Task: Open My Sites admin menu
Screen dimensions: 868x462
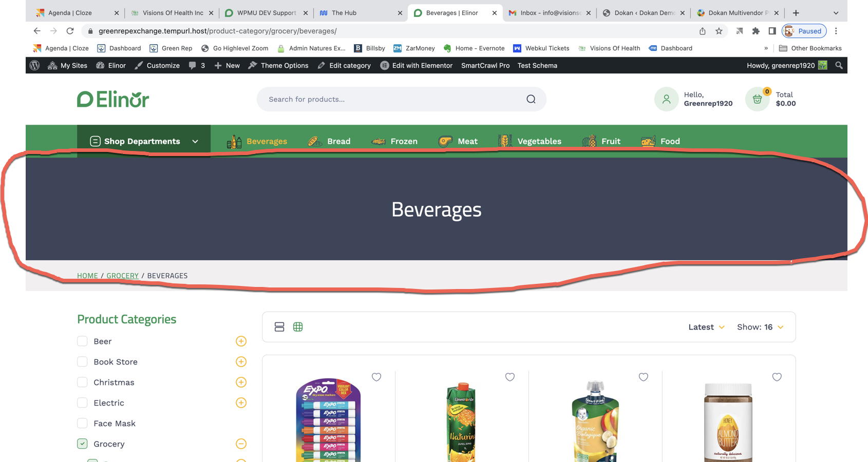Action: 67,65
